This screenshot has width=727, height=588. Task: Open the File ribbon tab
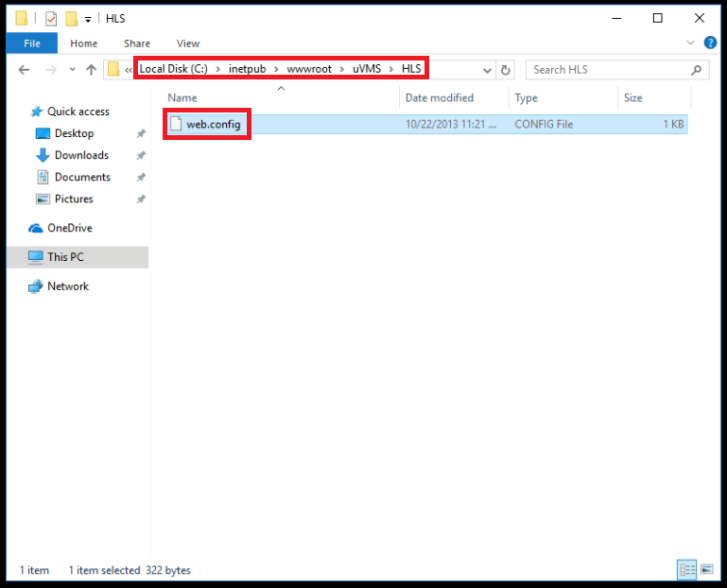pyautogui.click(x=32, y=43)
